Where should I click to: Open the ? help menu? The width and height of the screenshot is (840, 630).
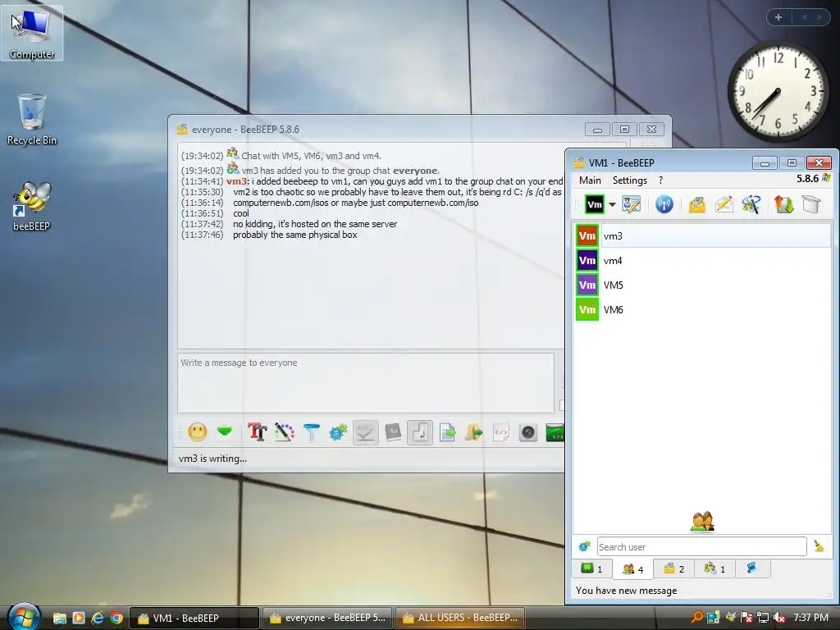tap(660, 180)
